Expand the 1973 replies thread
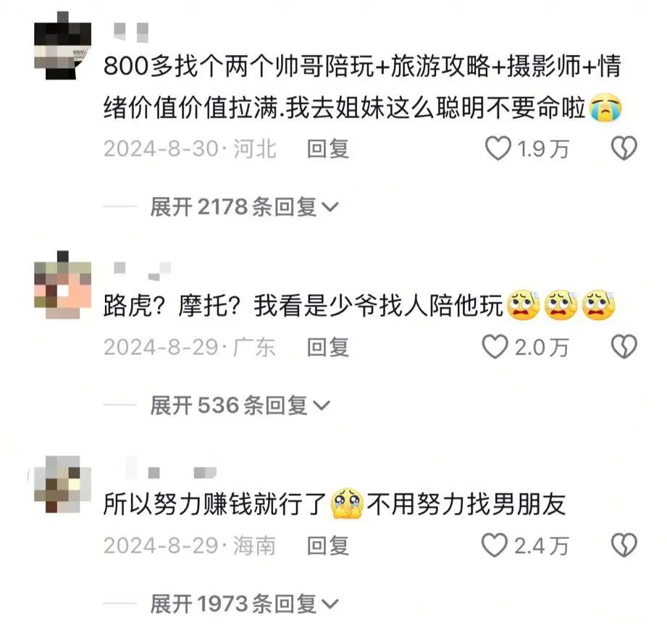 pos(245,604)
